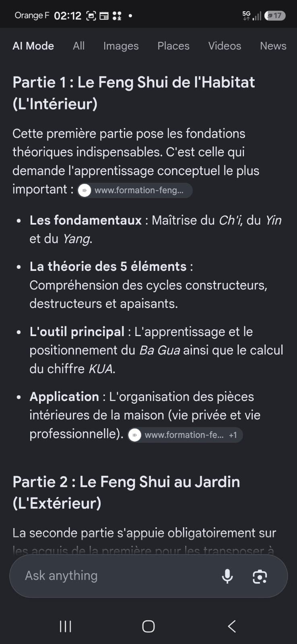The image size is (297, 644).
Task: Tap the battery indicator in status bar
Action: [x=275, y=16]
